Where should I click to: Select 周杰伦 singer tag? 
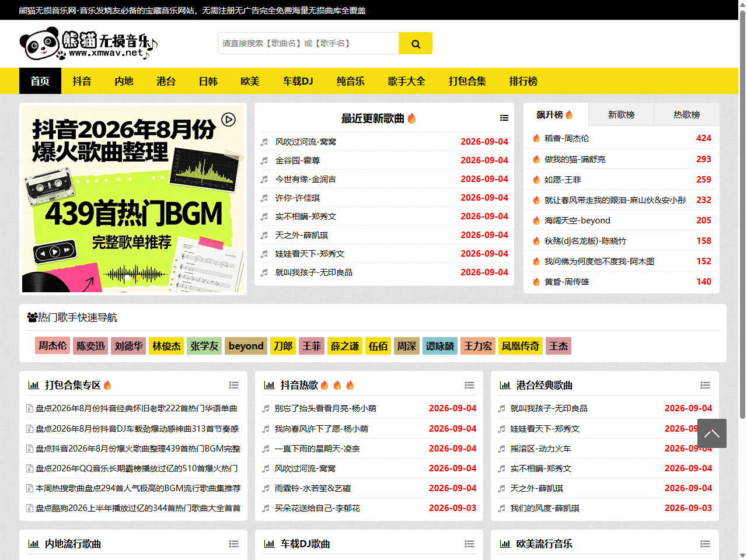[x=53, y=346]
